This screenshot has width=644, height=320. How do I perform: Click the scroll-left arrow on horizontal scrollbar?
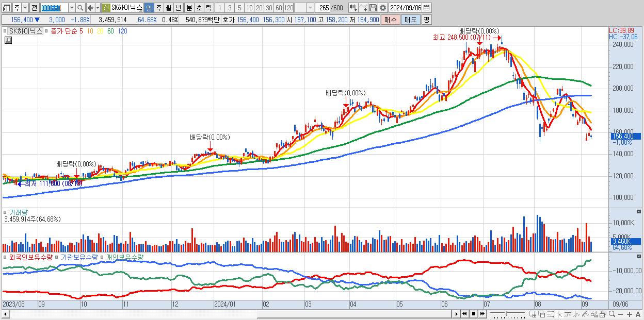[x=6, y=314]
